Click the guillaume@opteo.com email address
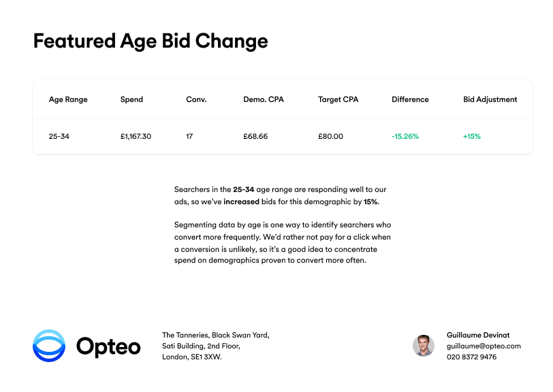Screen dimensions: 553x392 (x=484, y=346)
